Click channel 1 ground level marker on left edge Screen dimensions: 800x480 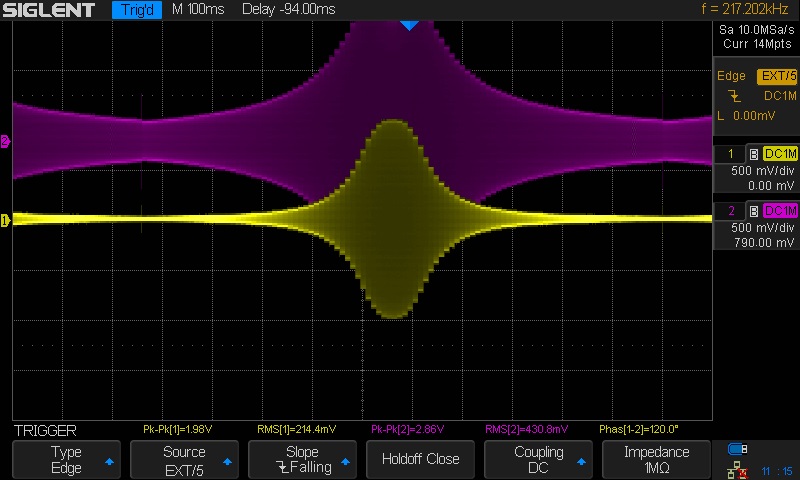[5, 220]
